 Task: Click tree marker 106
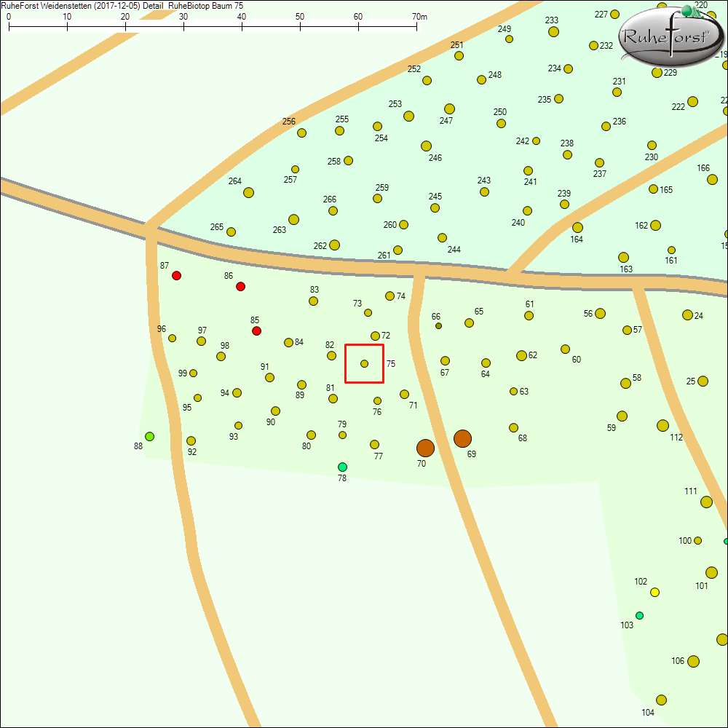point(693,661)
